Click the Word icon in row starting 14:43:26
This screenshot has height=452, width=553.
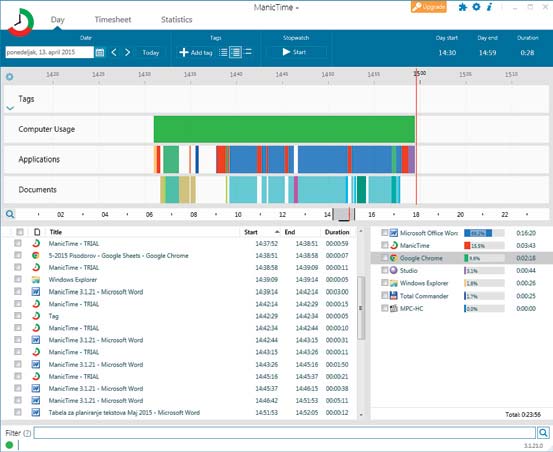point(36,364)
